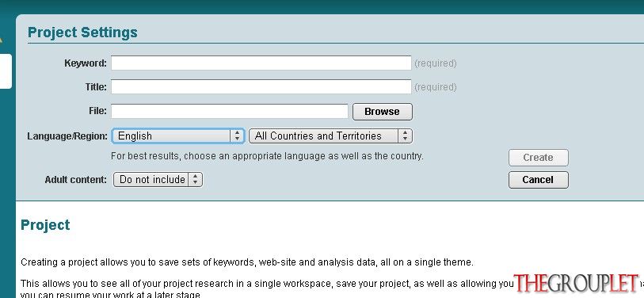Select the File path input box
644x298 pixels.
pos(229,112)
